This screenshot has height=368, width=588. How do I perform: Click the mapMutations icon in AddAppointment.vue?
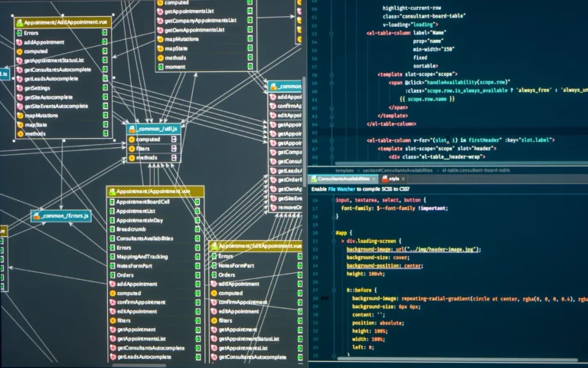point(19,116)
